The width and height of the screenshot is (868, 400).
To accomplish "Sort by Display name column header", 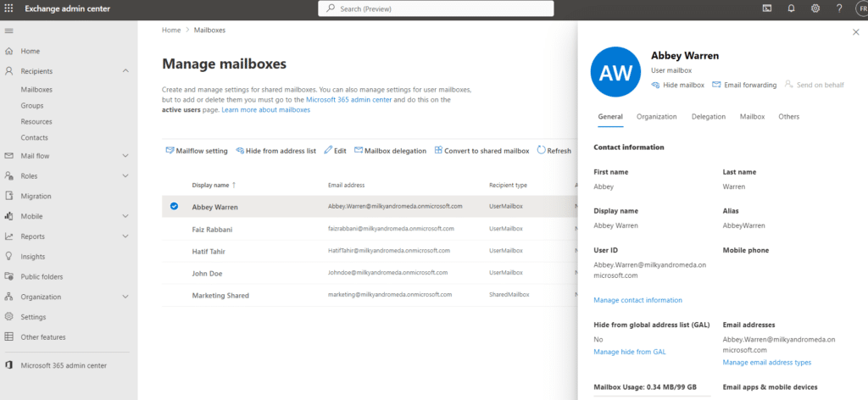I will [x=214, y=185].
